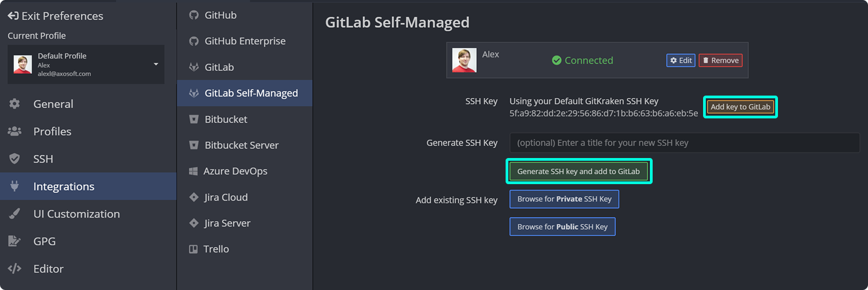Browse for Private SSH Key
868x290 pixels.
click(x=564, y=199)
